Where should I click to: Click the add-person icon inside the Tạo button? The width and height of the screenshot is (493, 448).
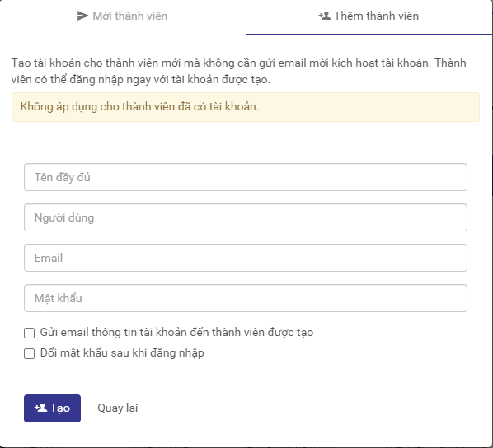pyautogui.click(x=40, y=408)
